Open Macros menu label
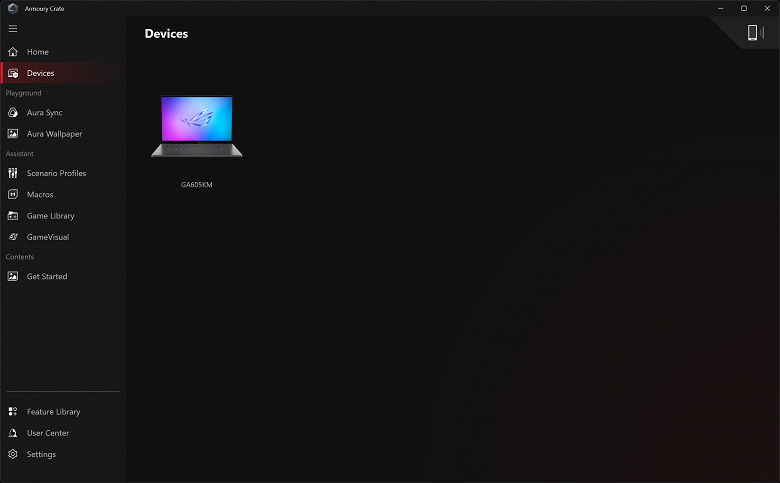The width and height of the screenshot is (780, 483). click(x=40, y=194)
